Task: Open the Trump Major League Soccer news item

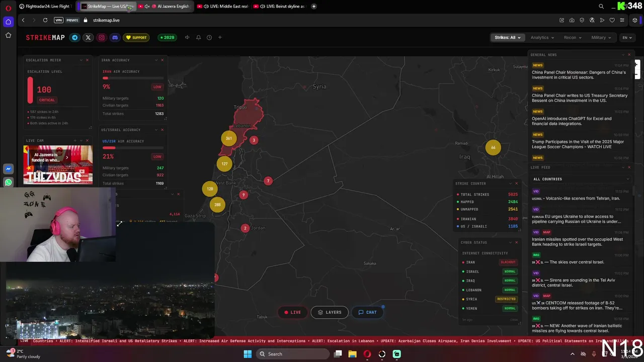Action: pyautogui.click(x=580, y=141)
